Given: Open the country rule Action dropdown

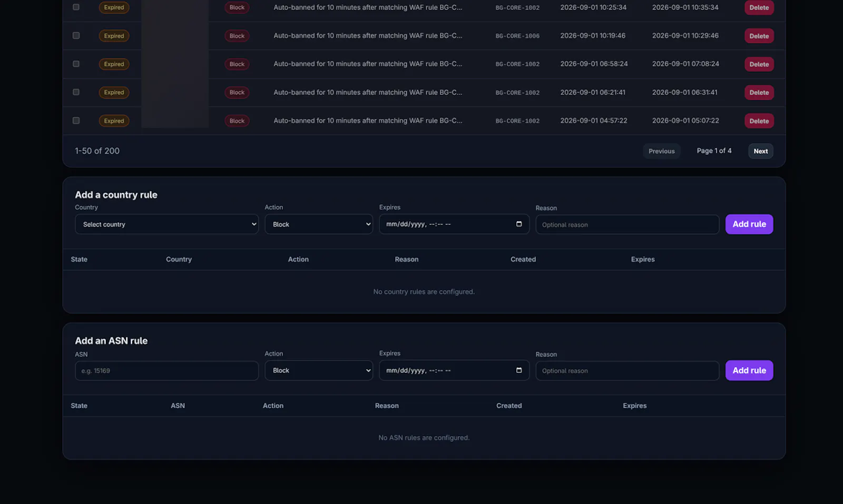Looking at the screenshot, I should (x=319, y=224).
